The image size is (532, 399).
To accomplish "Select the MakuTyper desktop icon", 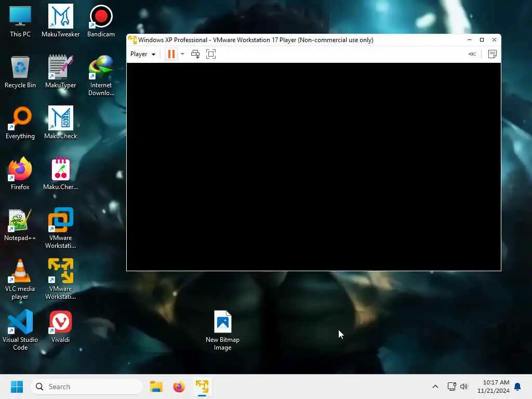I will click(60, 72).
